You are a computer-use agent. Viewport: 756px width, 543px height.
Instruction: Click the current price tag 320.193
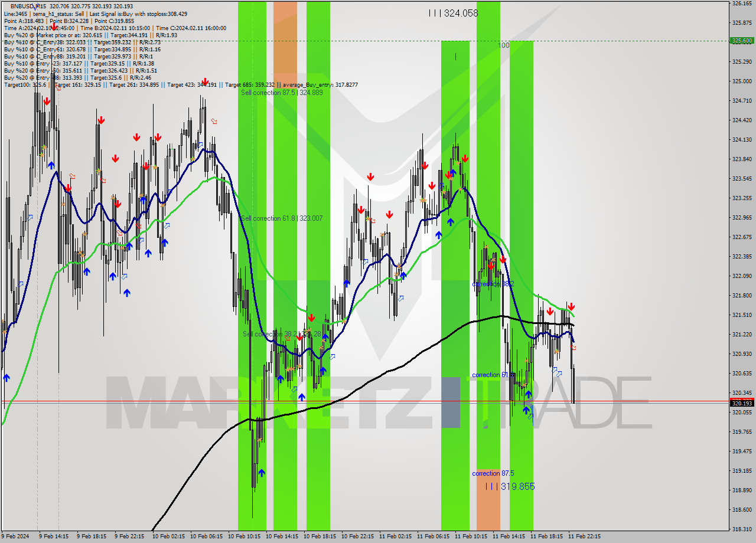click(742, 403)
